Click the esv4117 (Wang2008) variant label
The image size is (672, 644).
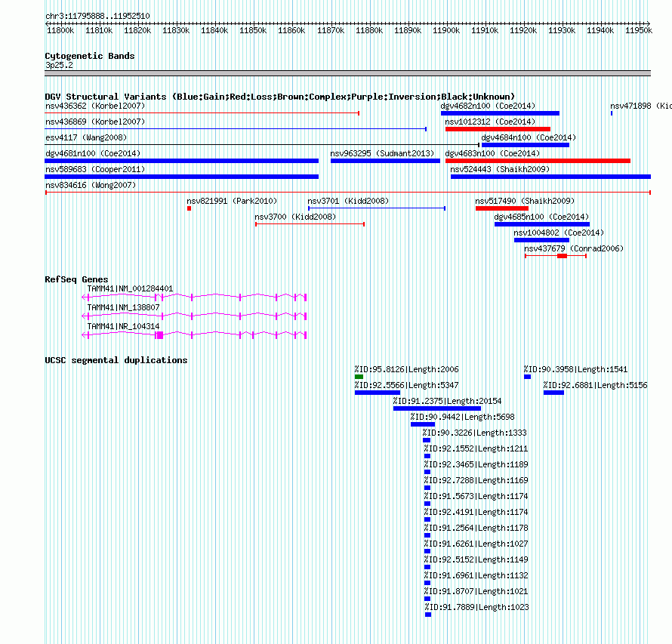(x=86, y=137)
